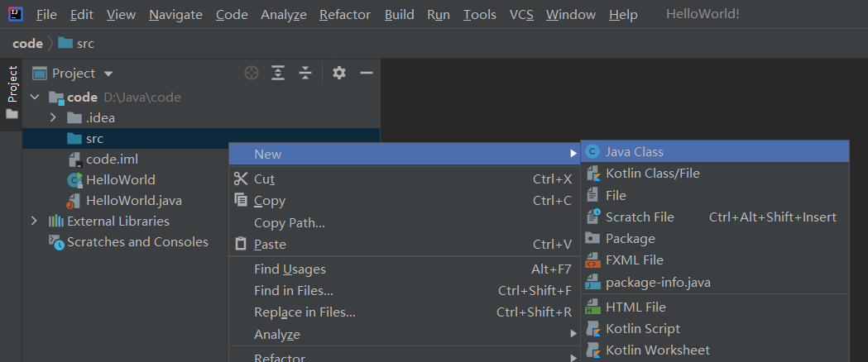Image resolution: width=868 pixels, height=362 pixels.
Task: Open the Analyze menu in menu bar
Action: tap(284, 14)
